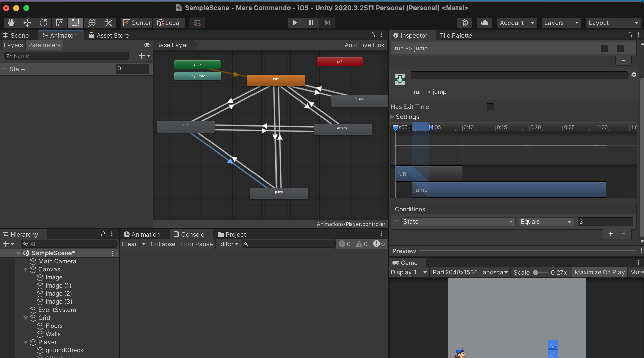Toggle the eye visibility icon in Animator
The height and width of the screenshot is (358, 644).
[147, 45]
